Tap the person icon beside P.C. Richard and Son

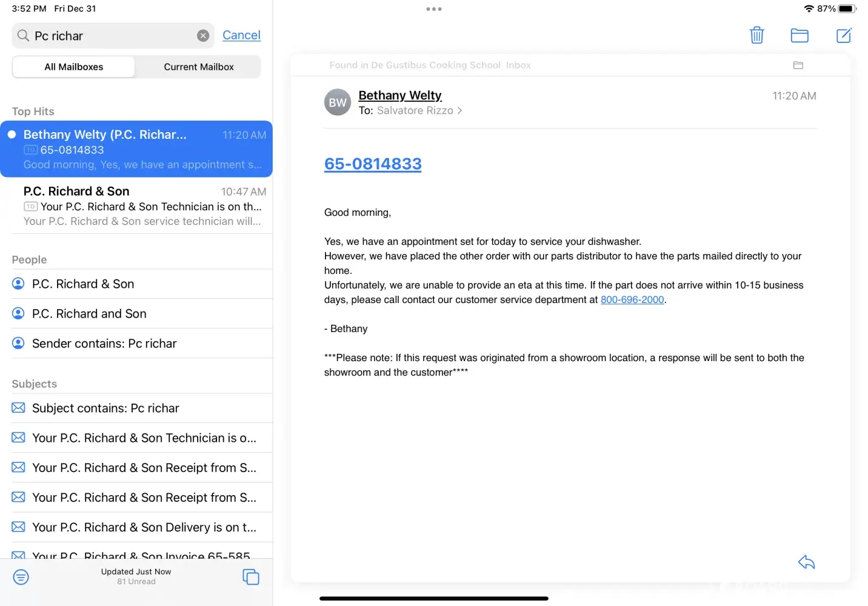point(19,313)
